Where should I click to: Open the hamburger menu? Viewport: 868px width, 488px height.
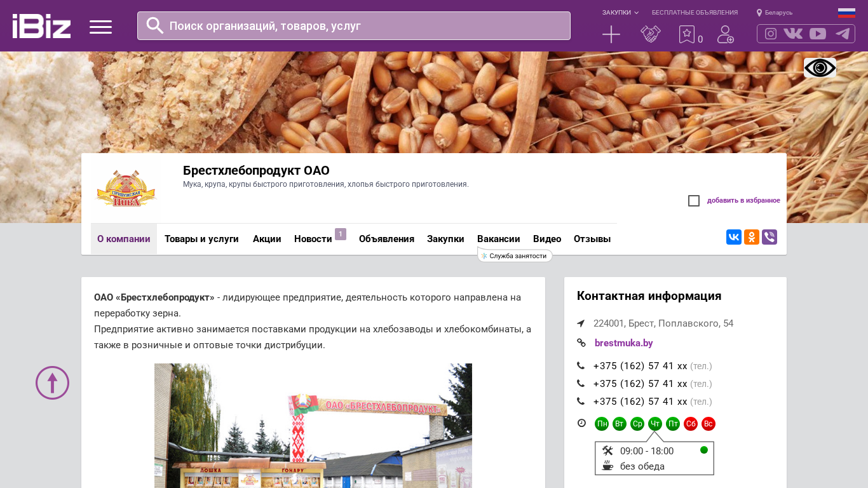100,27
